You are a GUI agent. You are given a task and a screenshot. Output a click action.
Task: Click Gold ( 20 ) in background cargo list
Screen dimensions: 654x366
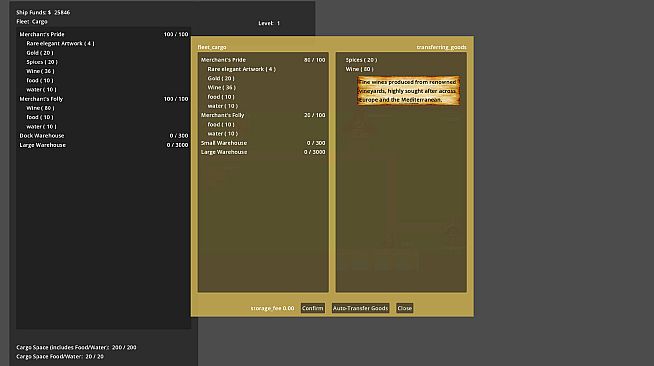(40, 53)
